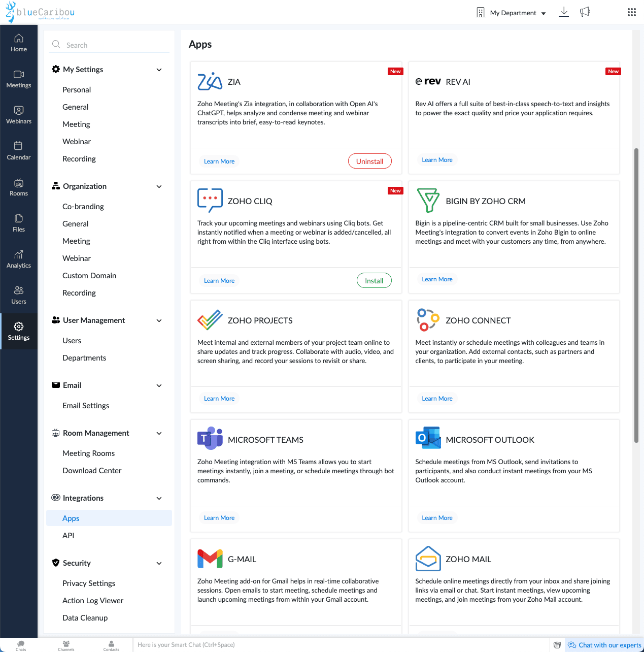Open the apps grid launcher icon
The image size is (644, 652).
tap(631, 12)
